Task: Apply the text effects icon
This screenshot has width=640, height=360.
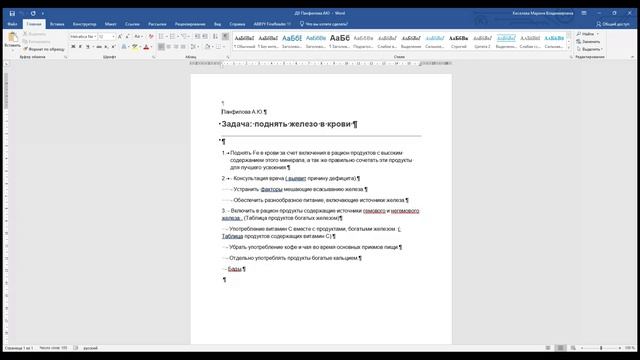Action: click(x=125, y=47)
